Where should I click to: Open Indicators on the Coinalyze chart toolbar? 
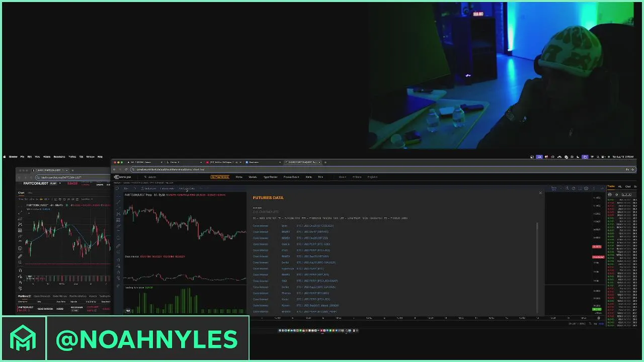pyautogui.click(x=148, y=189)
